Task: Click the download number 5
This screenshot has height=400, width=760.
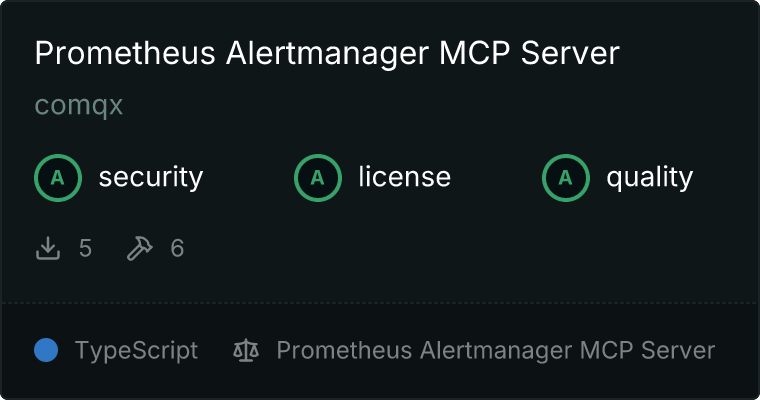Action: tap(85, 249)
